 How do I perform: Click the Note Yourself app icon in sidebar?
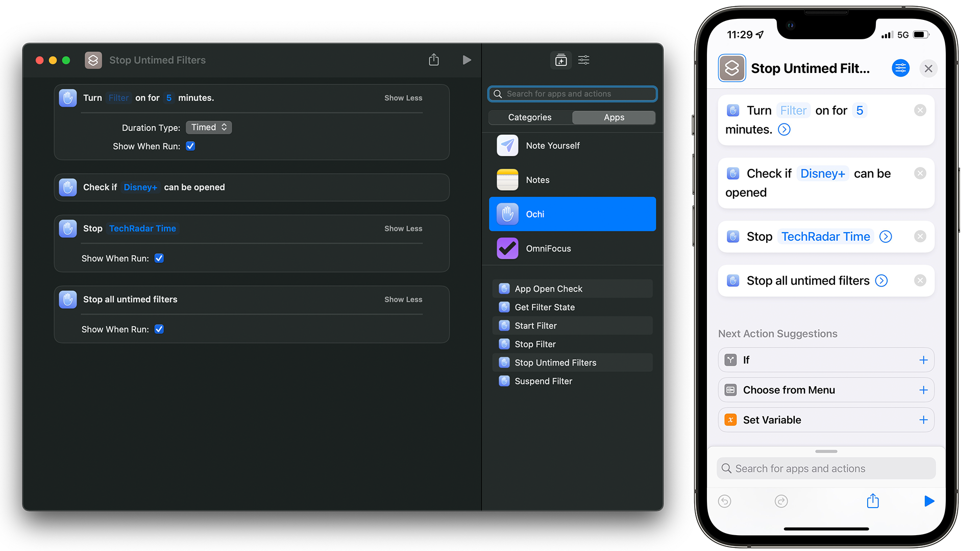pos(507,145)
